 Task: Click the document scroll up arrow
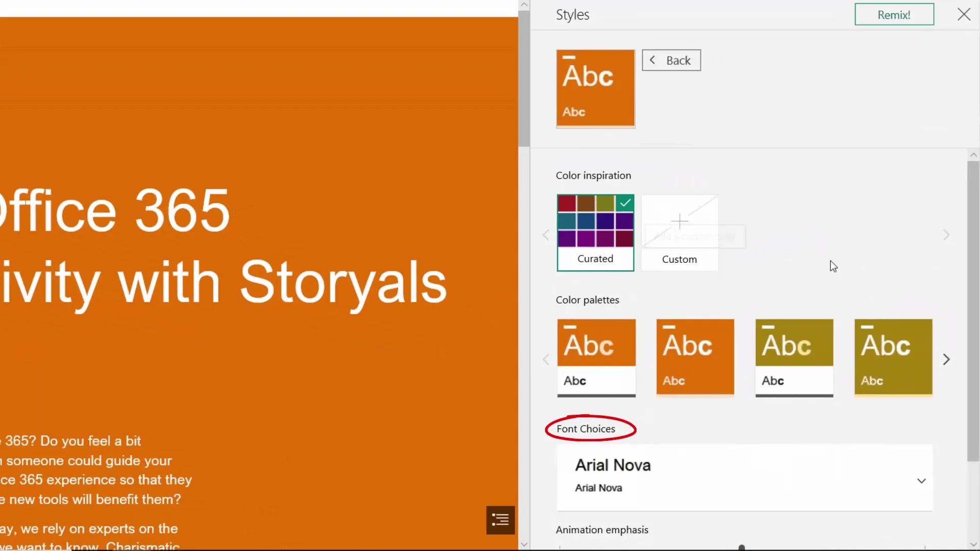524,5
